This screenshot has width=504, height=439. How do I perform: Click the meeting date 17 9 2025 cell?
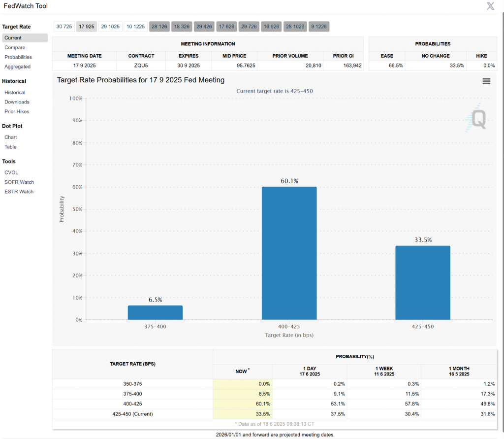(x=85, y=66)
